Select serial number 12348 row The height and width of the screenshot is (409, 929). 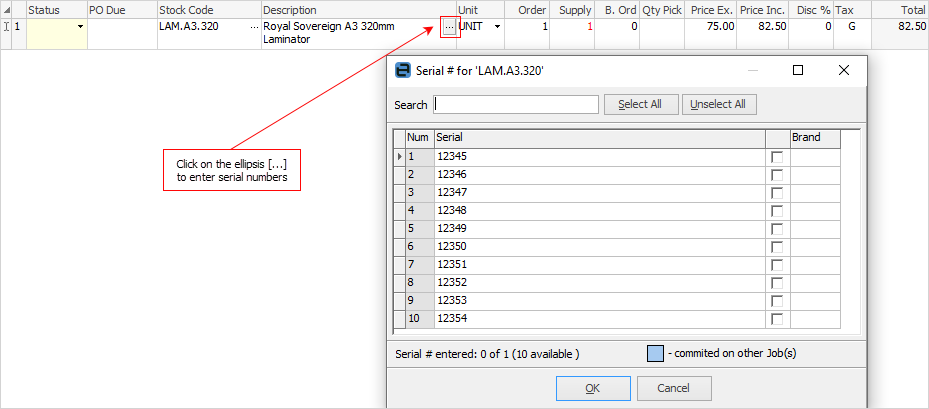tap(600, 211)
